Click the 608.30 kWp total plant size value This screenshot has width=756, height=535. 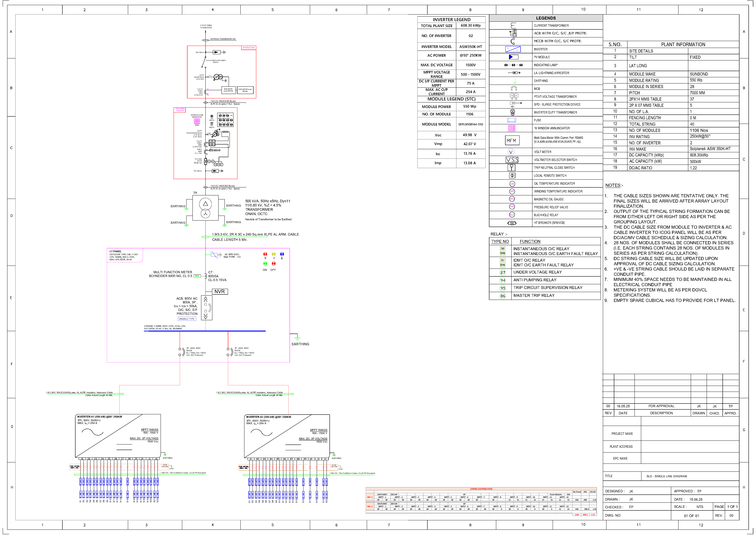pos(471,25)
